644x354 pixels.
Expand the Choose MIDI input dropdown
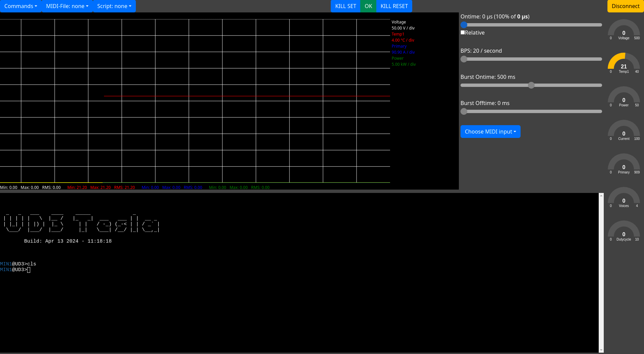click(490, 132)
